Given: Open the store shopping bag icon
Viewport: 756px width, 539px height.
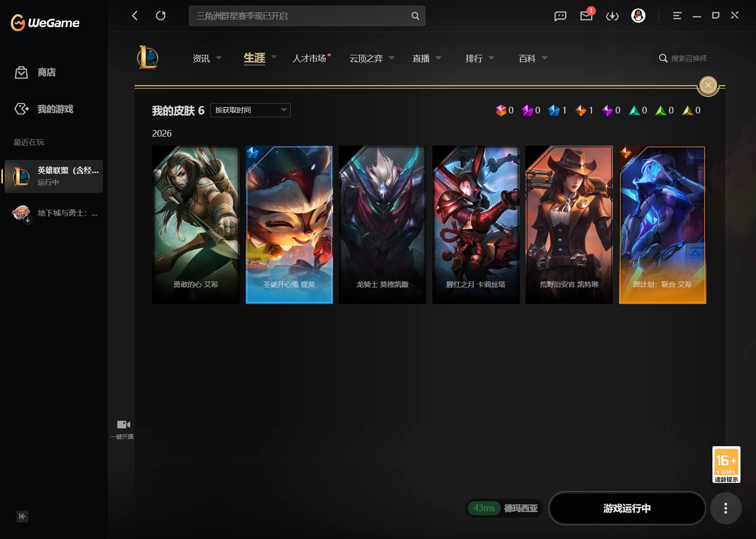Looking at the screenshot, I should [21, 72].
